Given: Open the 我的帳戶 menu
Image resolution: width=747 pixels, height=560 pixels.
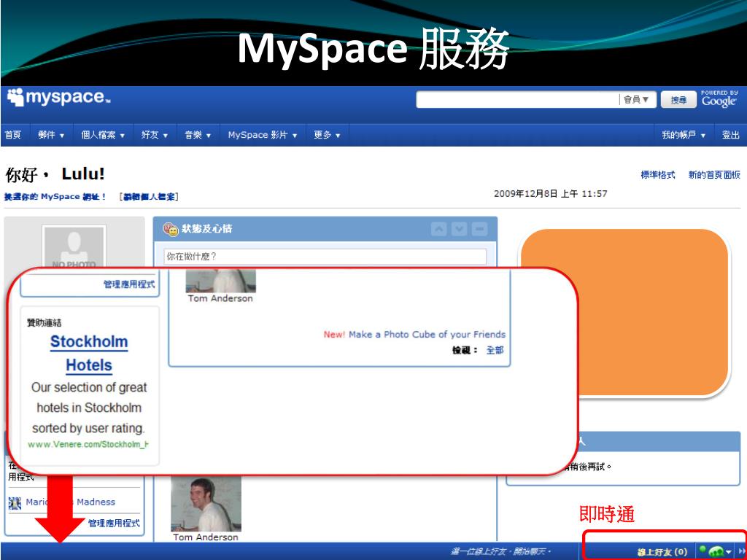Looking at the screenshot, I should [684, 135].
